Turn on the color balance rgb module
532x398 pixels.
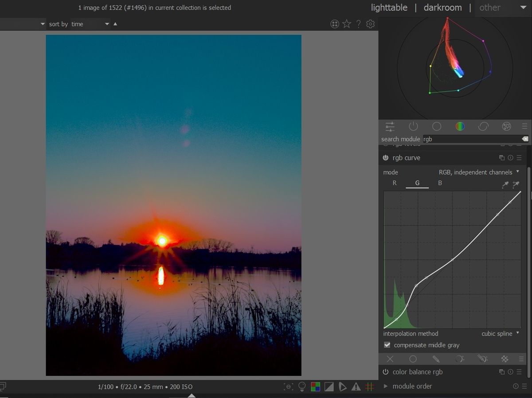coord(386,372)
